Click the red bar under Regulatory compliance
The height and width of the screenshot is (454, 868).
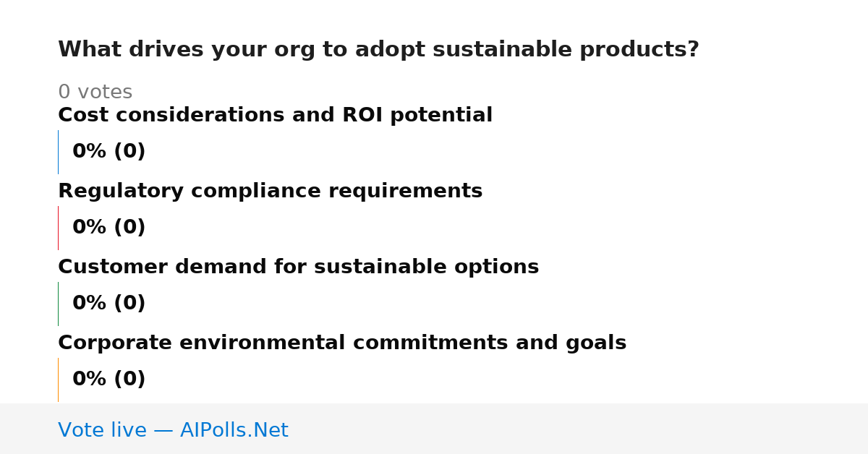(58, 228)
